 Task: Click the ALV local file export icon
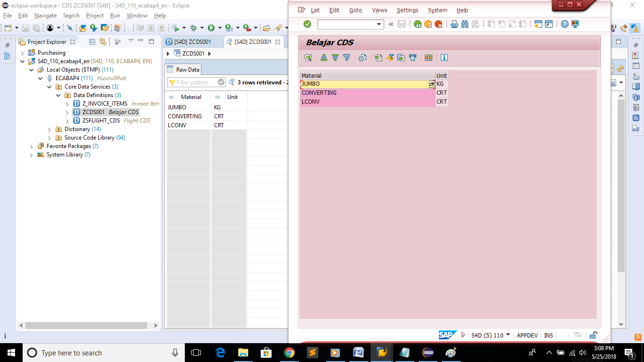[401, 58]
